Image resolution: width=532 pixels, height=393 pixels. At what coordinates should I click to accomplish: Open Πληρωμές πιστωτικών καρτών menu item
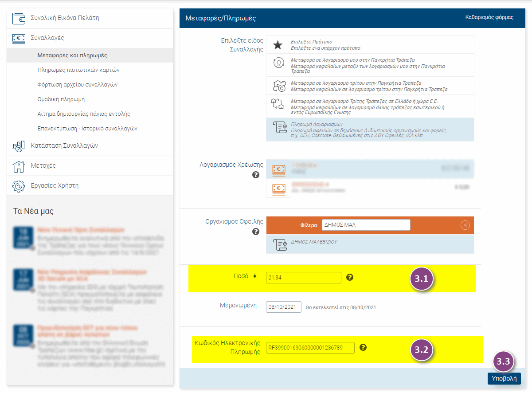78,70
